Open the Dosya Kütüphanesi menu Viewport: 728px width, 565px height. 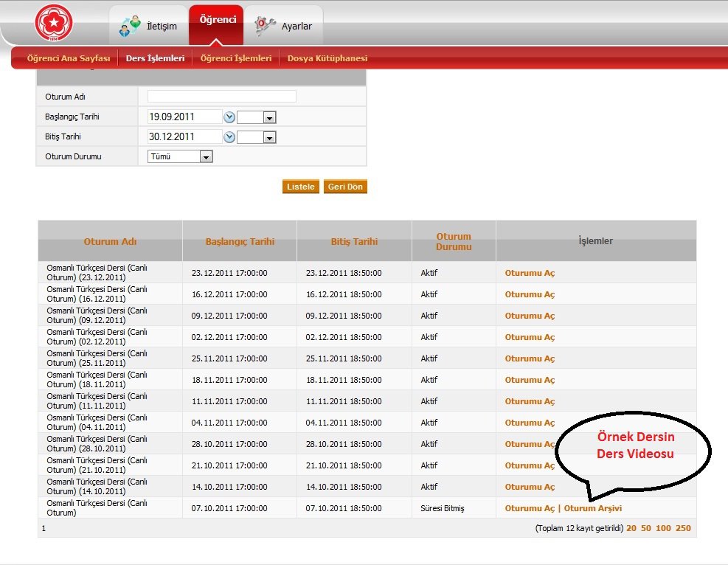pyautogui.click(x=327, y=58)
